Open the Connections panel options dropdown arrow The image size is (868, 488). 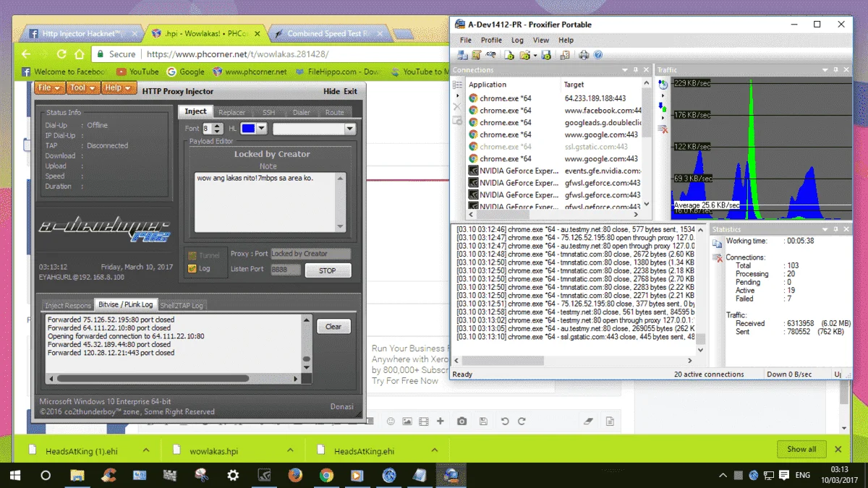coord(625,70)
